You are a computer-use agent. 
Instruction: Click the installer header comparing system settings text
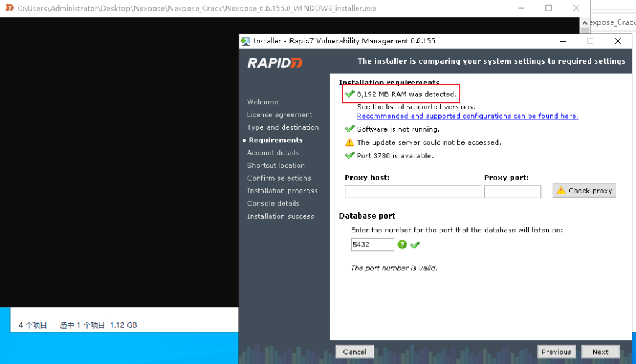click(x=491, y=61)
